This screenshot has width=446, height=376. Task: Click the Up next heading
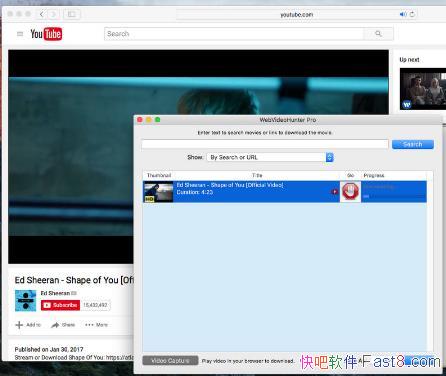[x=409, y=60]
